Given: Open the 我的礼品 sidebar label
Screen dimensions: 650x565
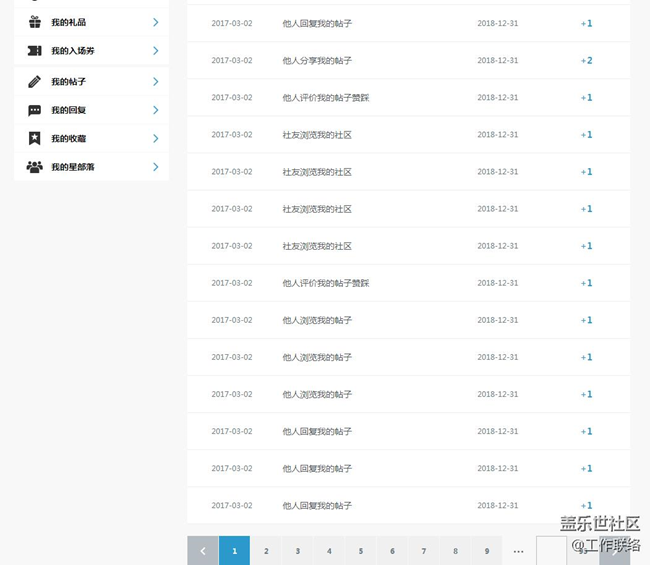Looking at the screenshot, I should pyautogui.click(x=68, y=22).
